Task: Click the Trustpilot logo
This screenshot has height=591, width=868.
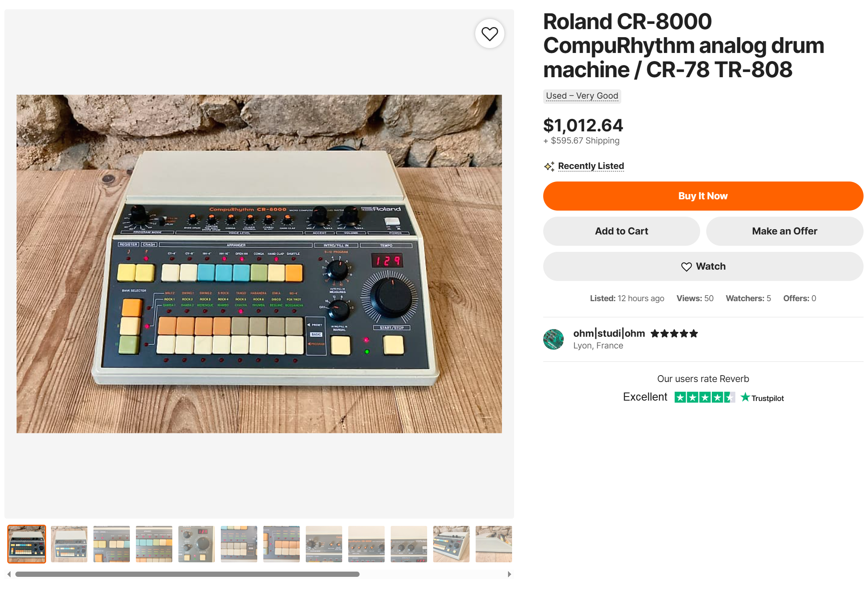Action: (x=762, y=398)
